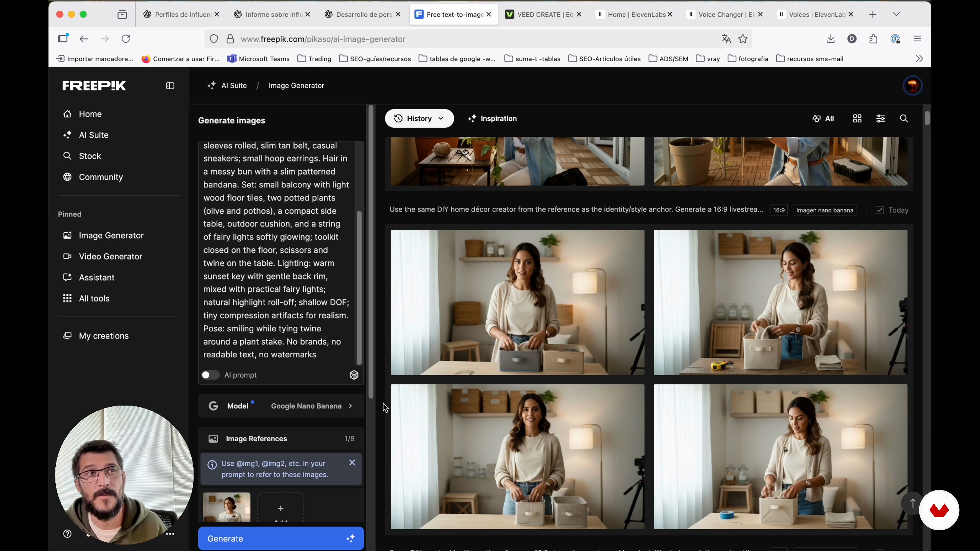Enable the AI prompt toggle

point(210,375)
